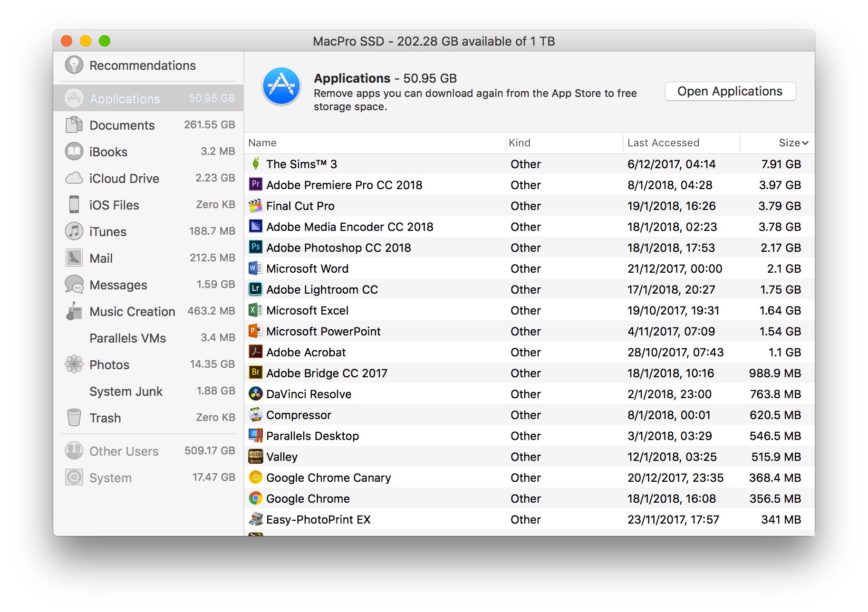
Task: Click the iOS Files phone icon
Action: pos(74,205)
